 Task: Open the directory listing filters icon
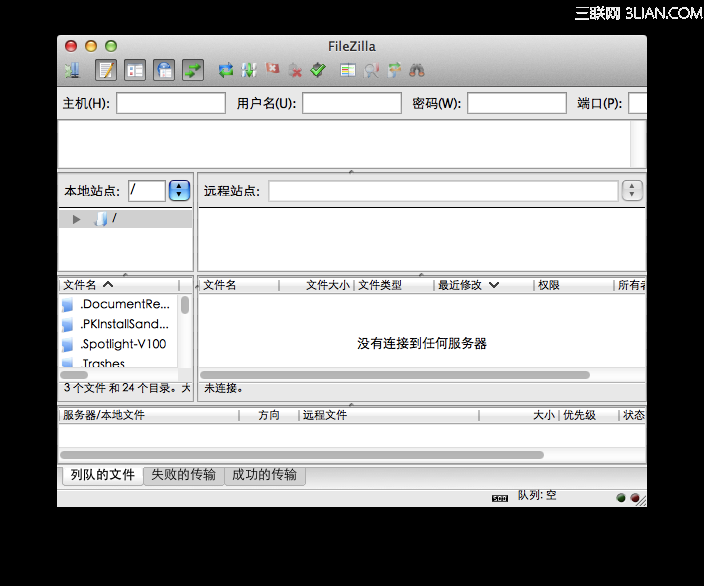click(x=348, y=70)
